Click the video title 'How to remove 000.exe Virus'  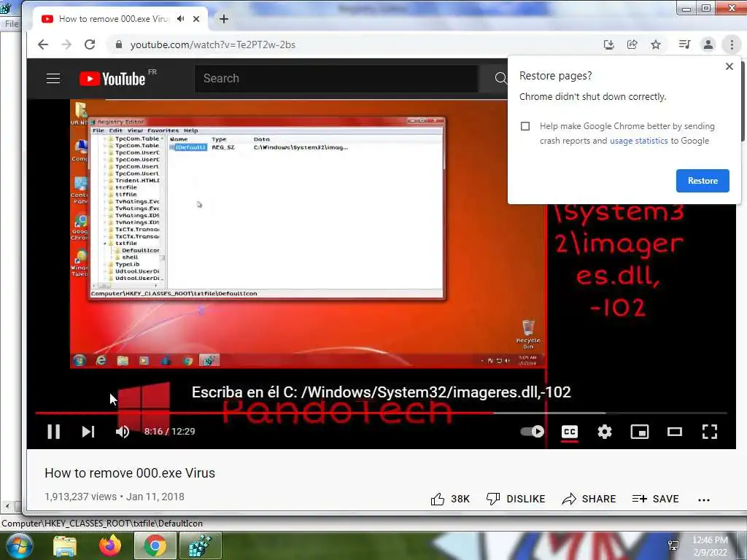130,472
